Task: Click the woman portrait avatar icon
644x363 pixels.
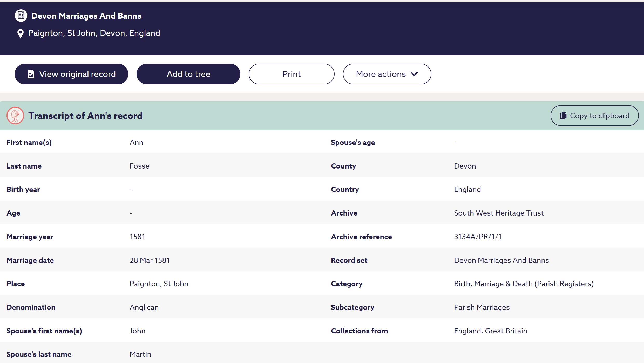Action: [15, 116]
